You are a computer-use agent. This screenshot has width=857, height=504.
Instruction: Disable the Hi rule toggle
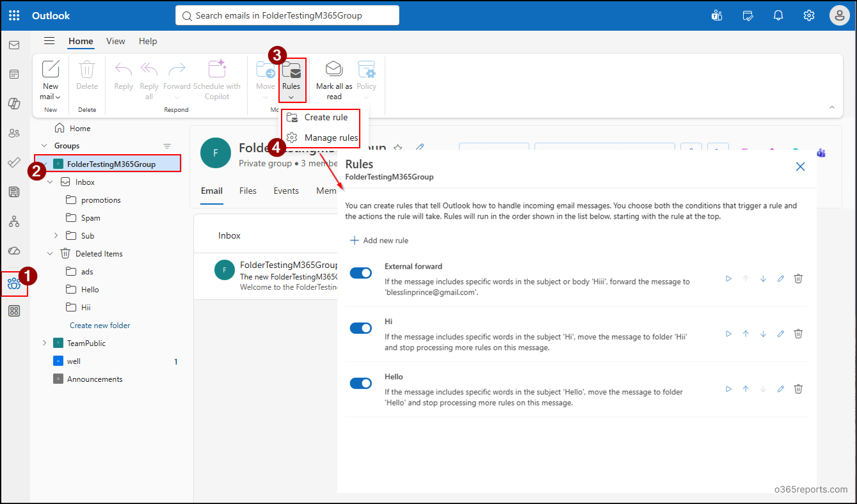tap(361, 328)
